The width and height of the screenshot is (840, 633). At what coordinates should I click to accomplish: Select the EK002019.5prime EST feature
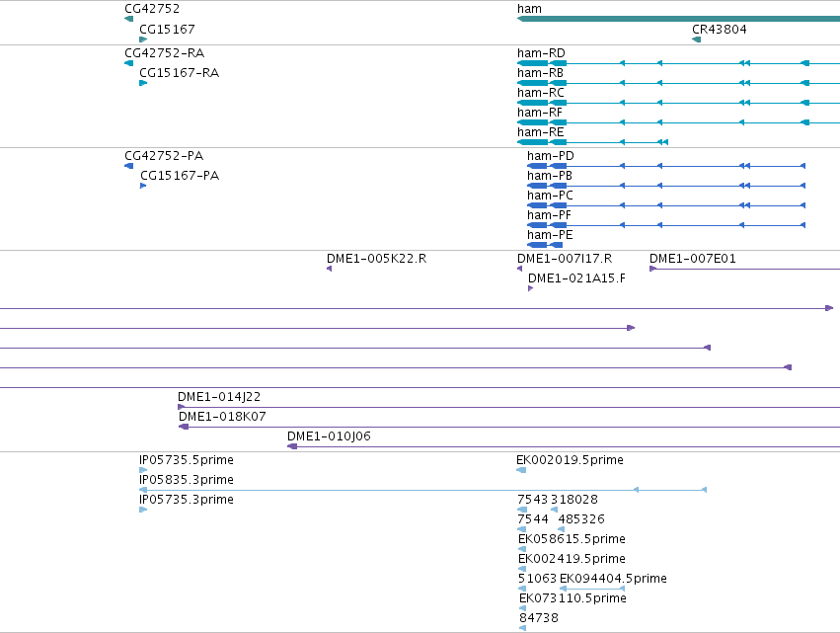coord(521,470)
